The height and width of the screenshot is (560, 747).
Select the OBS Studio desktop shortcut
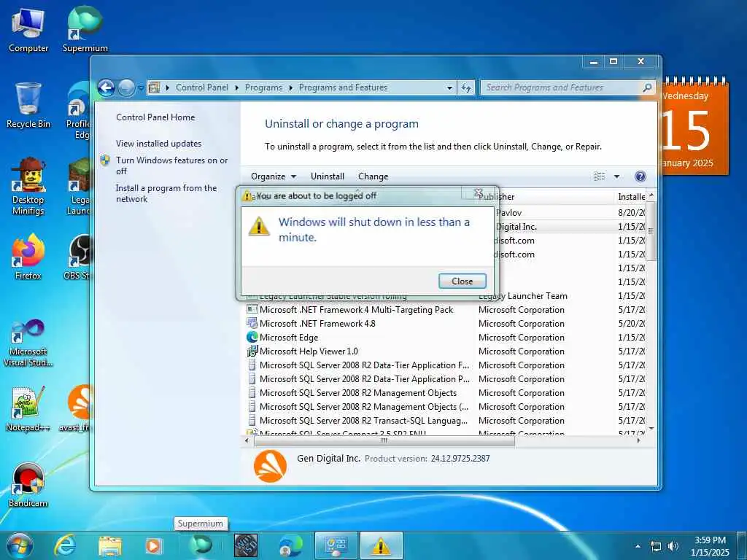point(79,257)
